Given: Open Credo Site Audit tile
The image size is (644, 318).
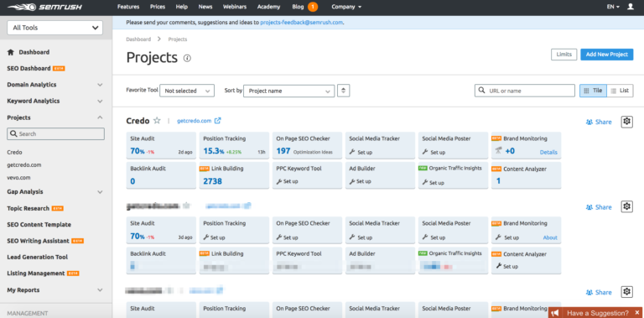Looking at the screenshot, I should (x=161, y=145).
